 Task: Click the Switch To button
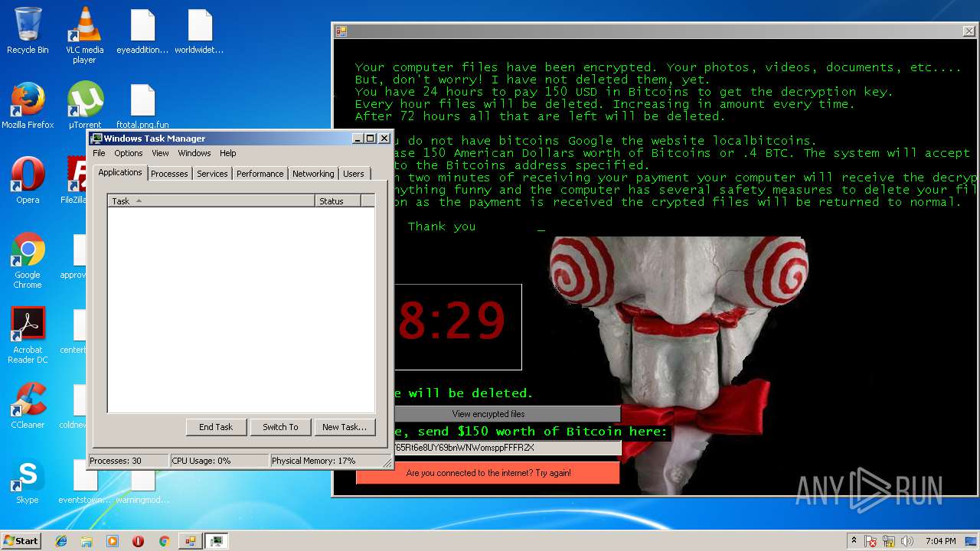280,427
